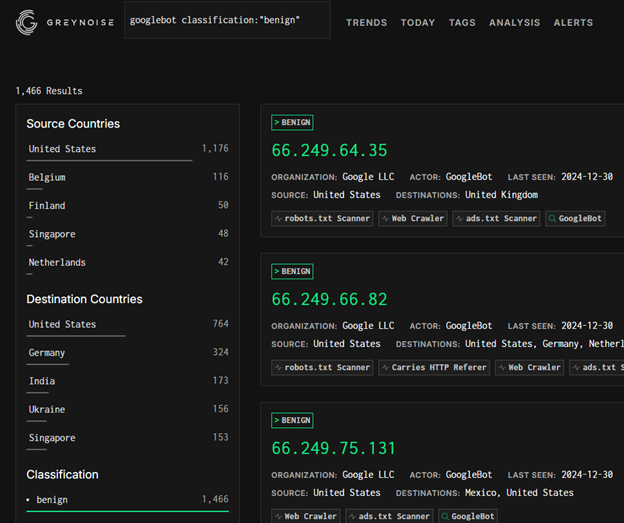
Task: Select Web Crawler tag on 66.249.75.131
Action: [306, 516]
